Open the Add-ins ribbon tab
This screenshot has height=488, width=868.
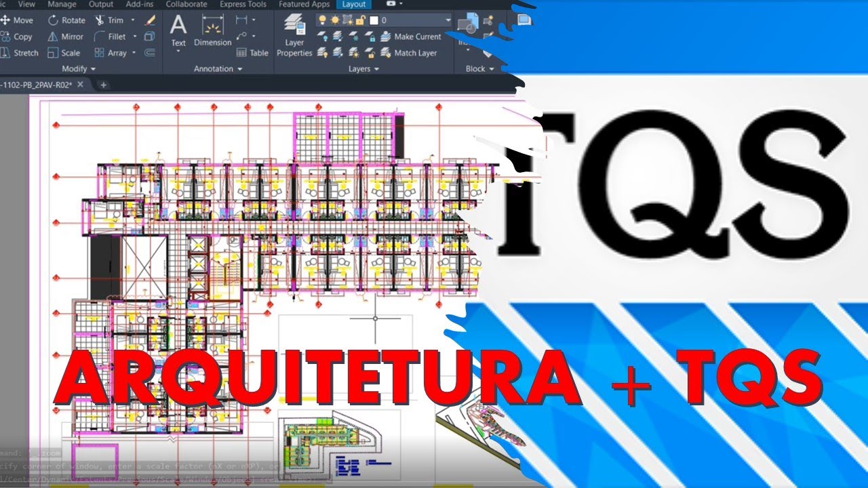[139, 4]
